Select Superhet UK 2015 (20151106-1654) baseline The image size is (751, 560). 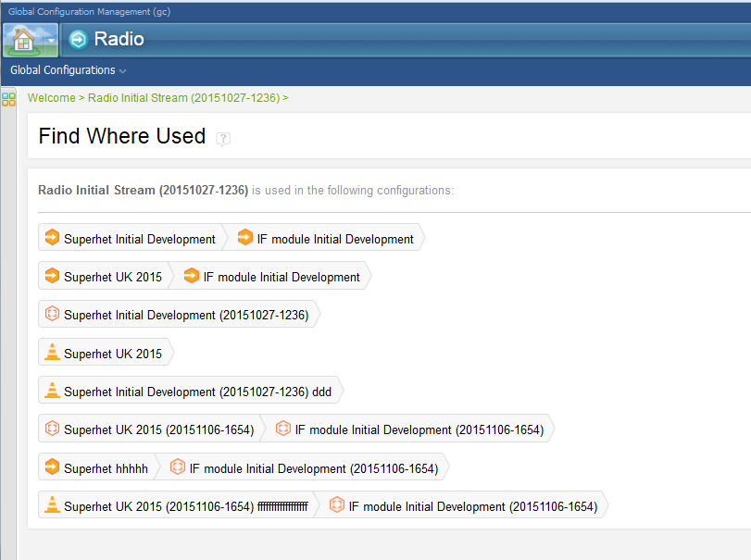tap(158, 429)
